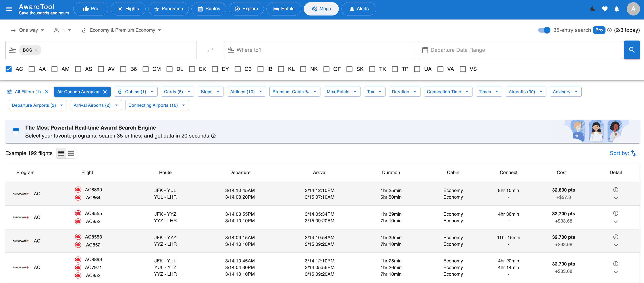Open Airlines (10) filter dropdown

click(246, 92)
